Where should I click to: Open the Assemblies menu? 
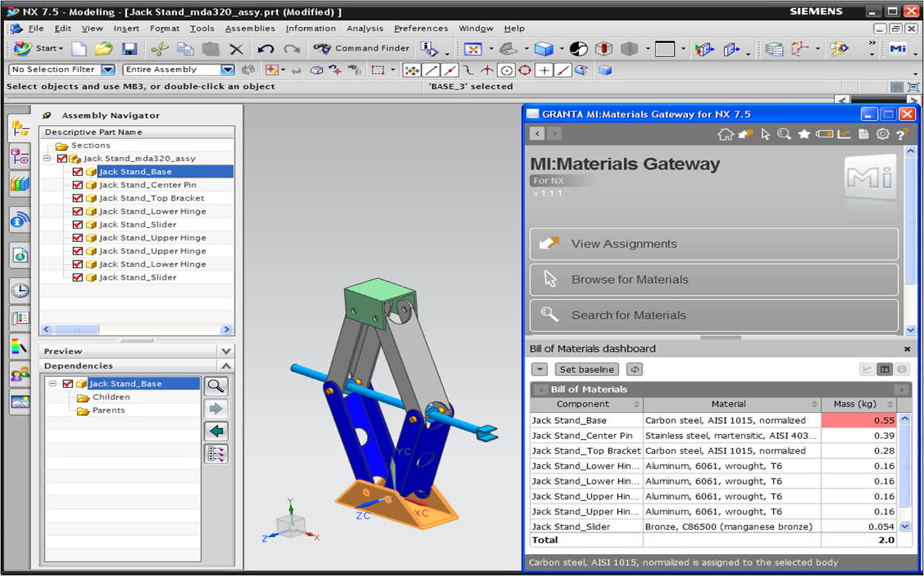point(250,28)
